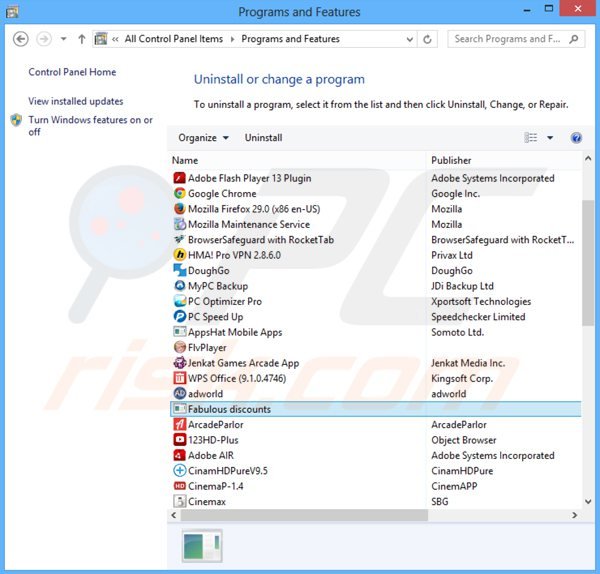The image size is (600, 574).
Task: Select the Google Chrome row text
Action: (x=222, y=193)
